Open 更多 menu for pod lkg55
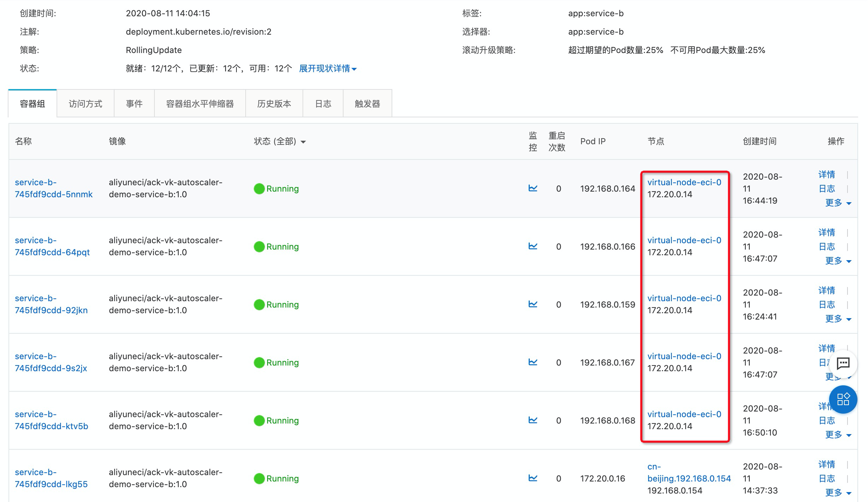Viewport: 868px width, 502px height. [838, 492]
